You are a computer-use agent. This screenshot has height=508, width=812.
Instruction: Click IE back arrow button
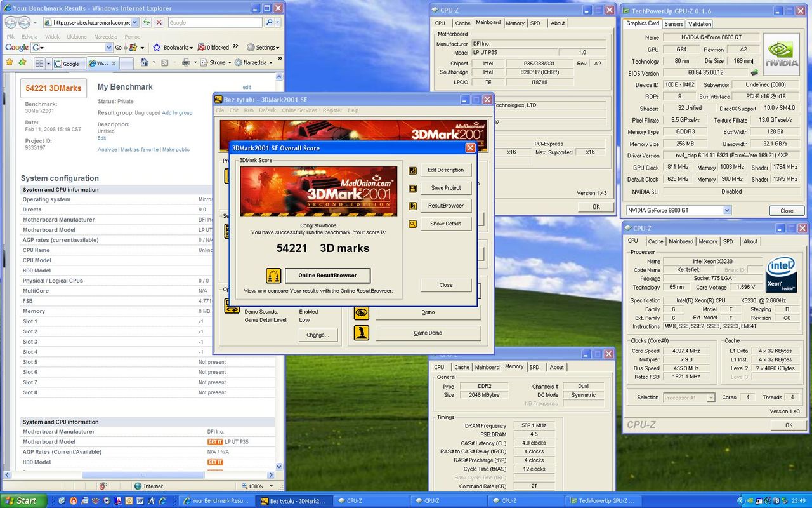[x=11, y=22]
